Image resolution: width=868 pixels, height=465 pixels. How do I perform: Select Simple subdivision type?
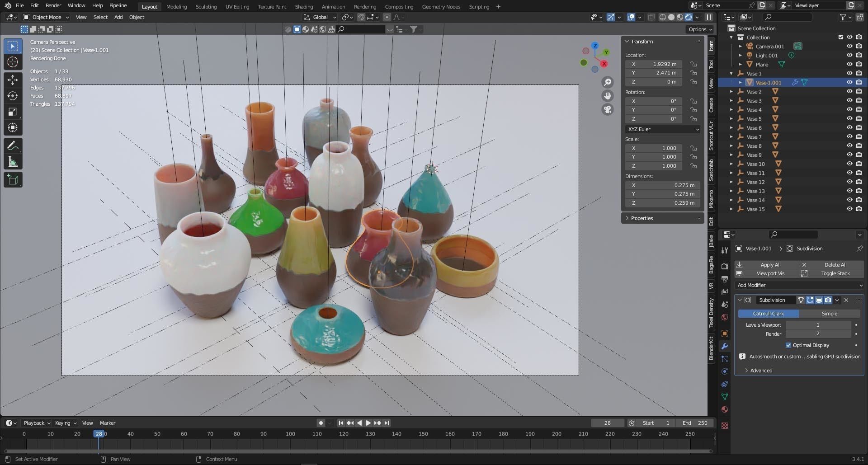click(x=829, y=314)
